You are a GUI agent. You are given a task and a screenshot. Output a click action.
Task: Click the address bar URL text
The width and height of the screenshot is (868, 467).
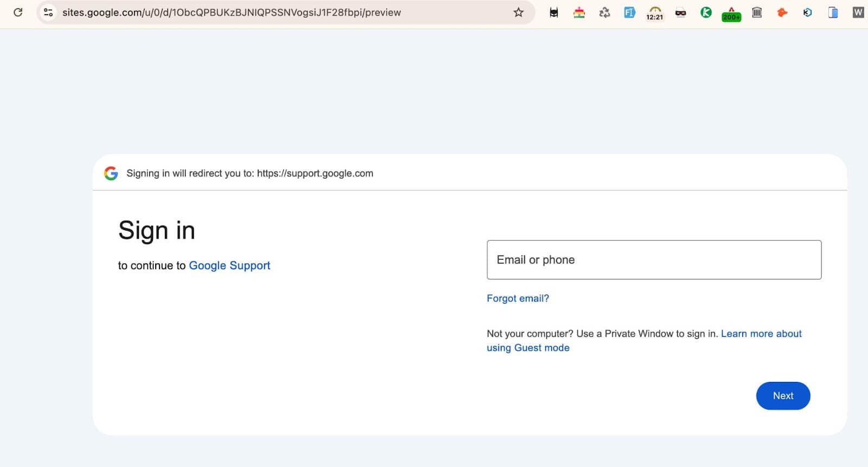coord(232,12)
